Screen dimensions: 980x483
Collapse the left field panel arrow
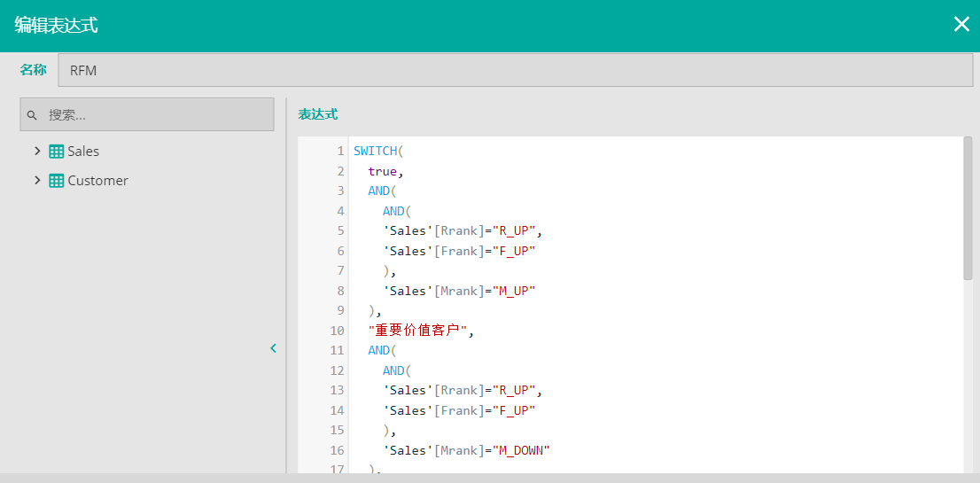pos(273,348)
